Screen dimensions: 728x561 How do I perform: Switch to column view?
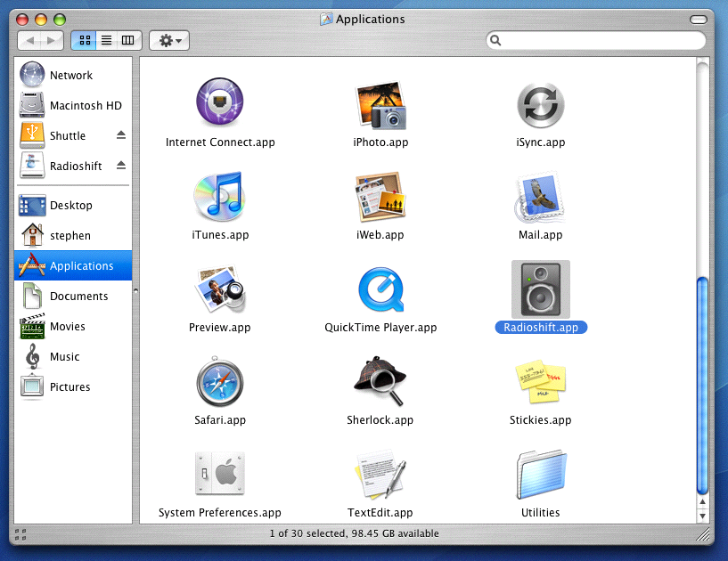tap(128, 40)
